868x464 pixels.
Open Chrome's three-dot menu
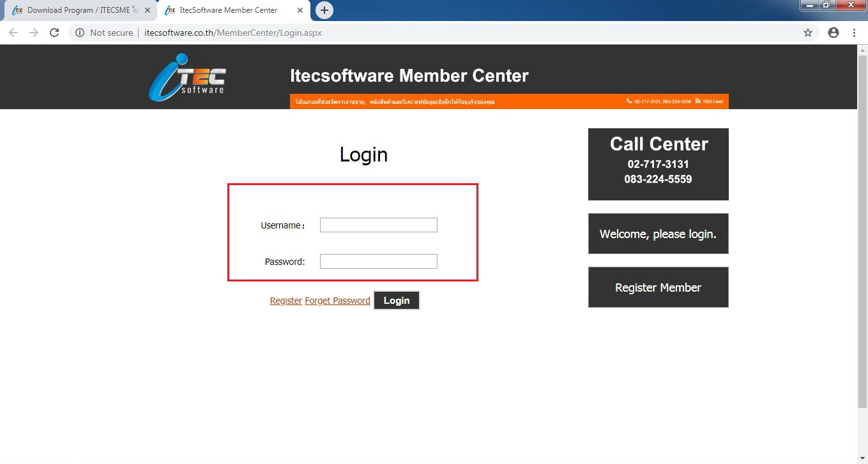coord(855,33)
